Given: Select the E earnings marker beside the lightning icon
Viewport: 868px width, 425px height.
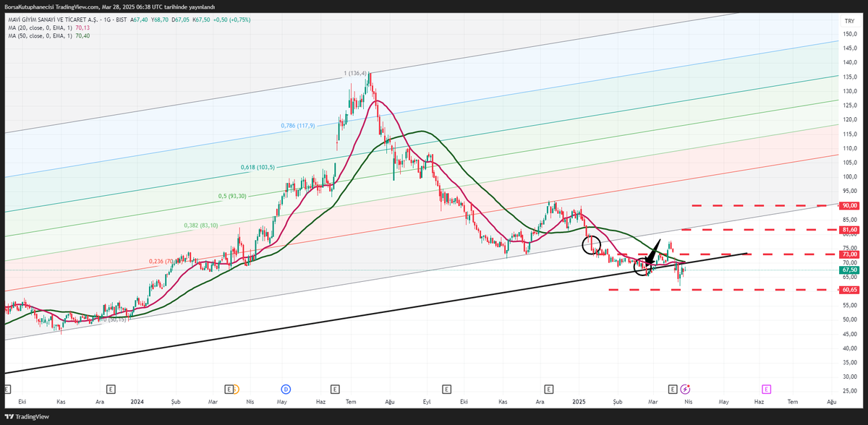Looking at the screenshot, I should (x=673, y=389).
